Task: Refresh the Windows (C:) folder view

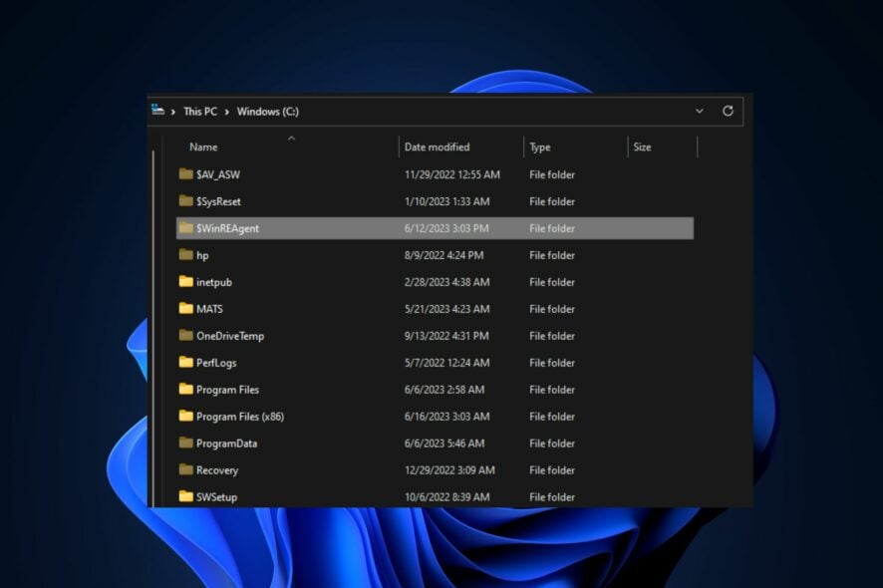Action: pos(728,111)
